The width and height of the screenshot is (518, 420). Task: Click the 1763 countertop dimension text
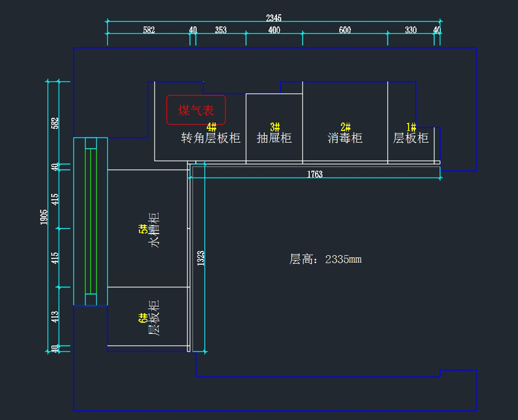click(x=315, y=174)
